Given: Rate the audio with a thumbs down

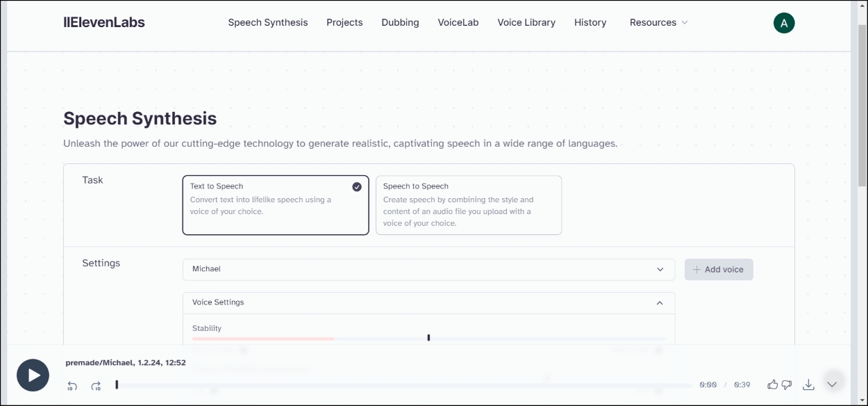Looking at the screenshot, I should (x=787, y=384).
